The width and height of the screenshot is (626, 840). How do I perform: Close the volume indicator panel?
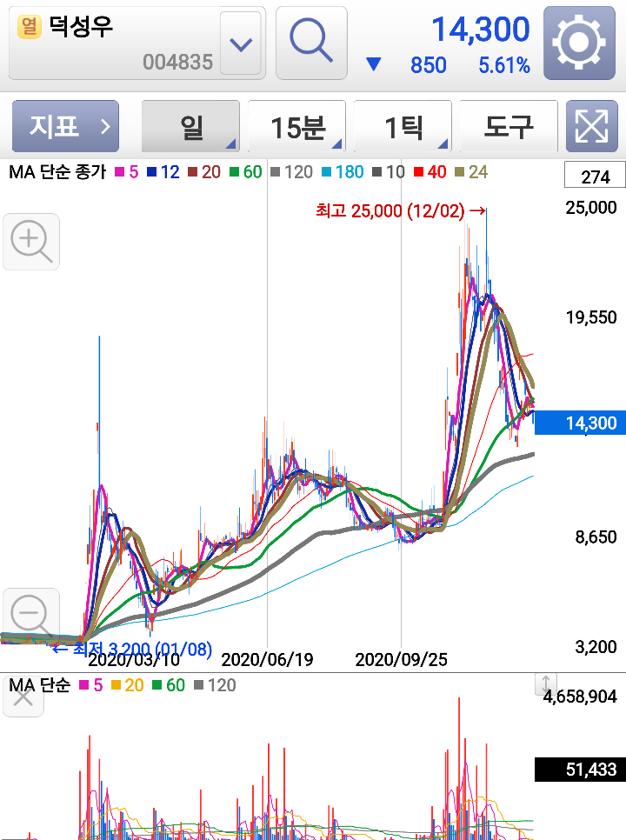(23, 697)
